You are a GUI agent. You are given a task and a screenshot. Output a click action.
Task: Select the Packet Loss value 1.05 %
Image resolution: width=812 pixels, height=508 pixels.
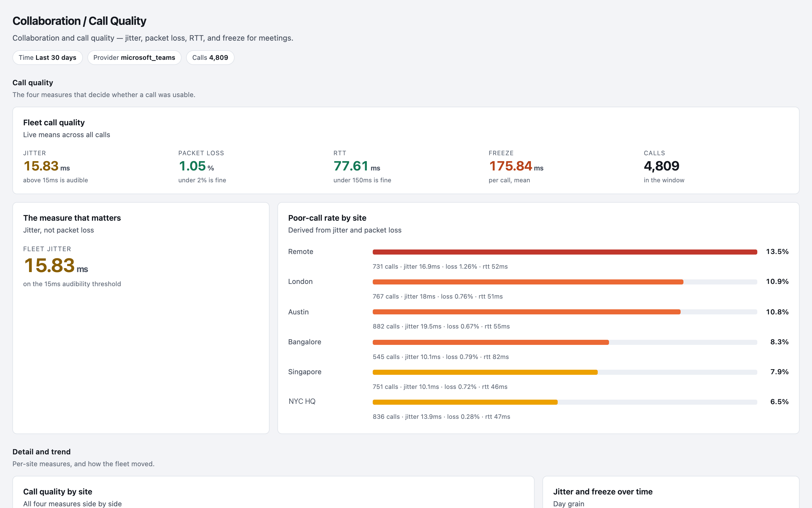tap(196, 166)
